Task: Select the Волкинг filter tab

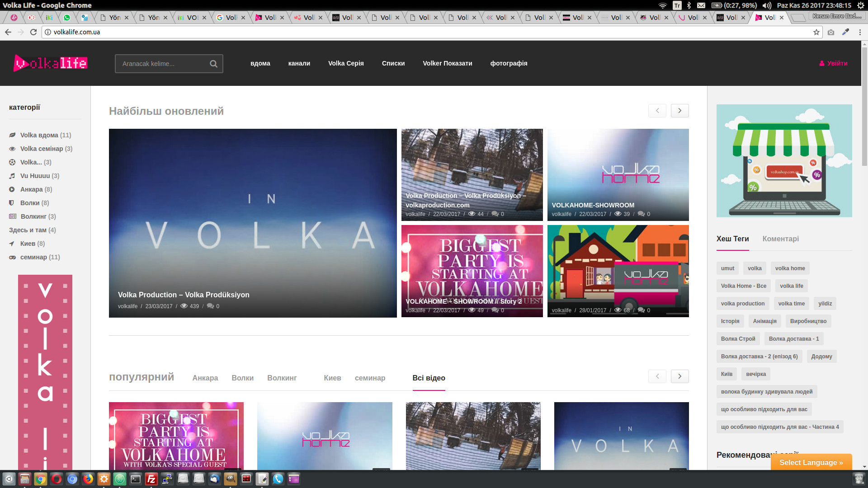Action: coord(282,378)
